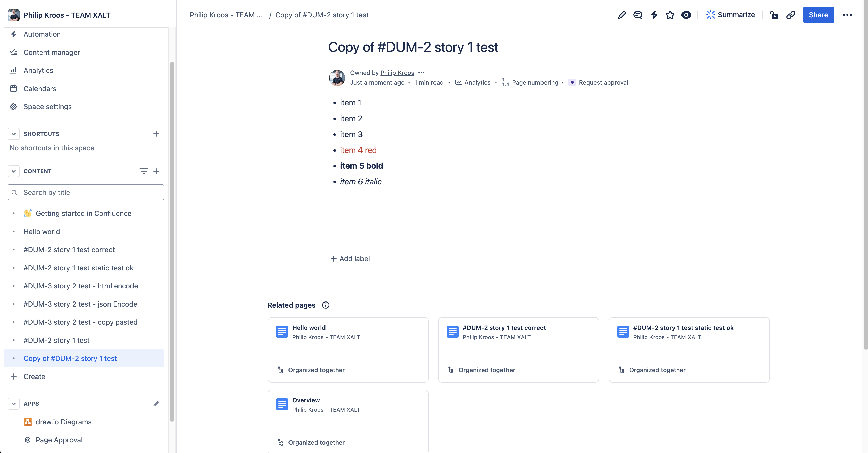
Task: Open the automation lightning bolt in toolbar
Action: tap(654, 15)
